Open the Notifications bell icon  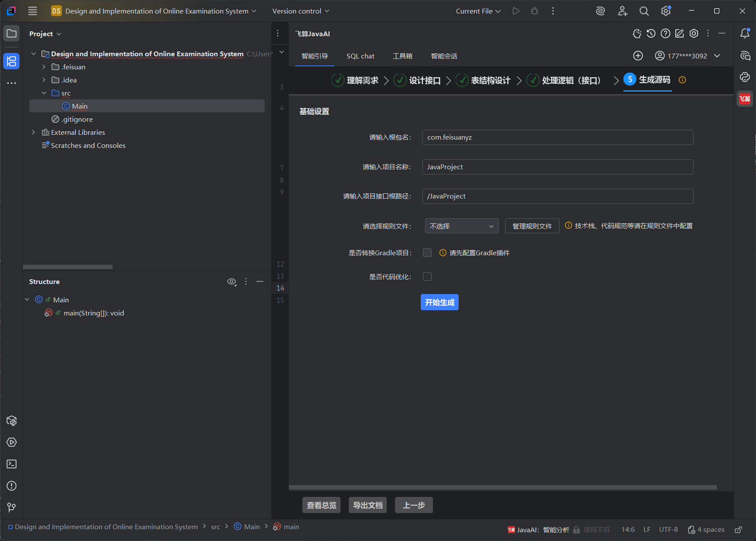pos(745,34)
